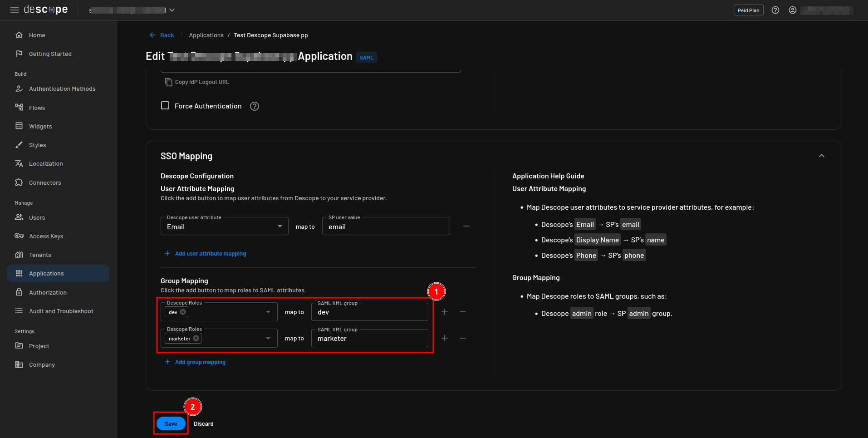Open the user account profile icon

pyautogui.click(x=793, y=10)
